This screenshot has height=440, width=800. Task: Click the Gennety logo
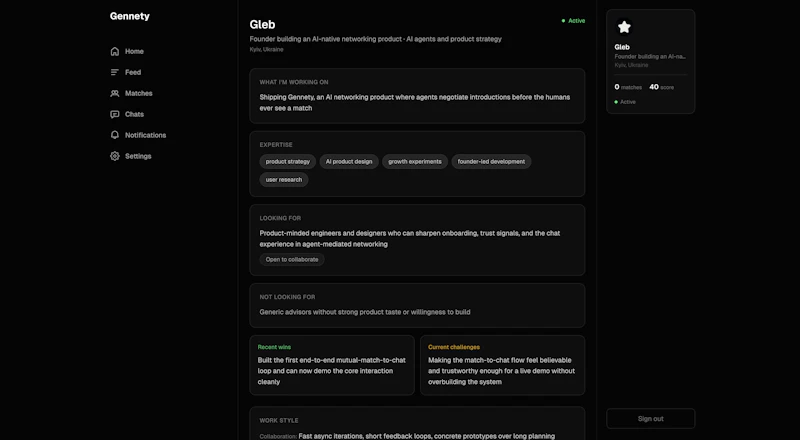[x=130, y=16]
